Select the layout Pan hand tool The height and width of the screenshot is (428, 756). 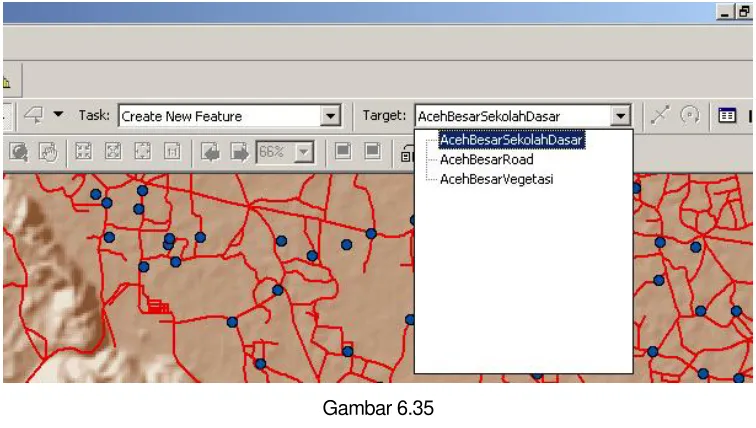(x=48, y=152)
